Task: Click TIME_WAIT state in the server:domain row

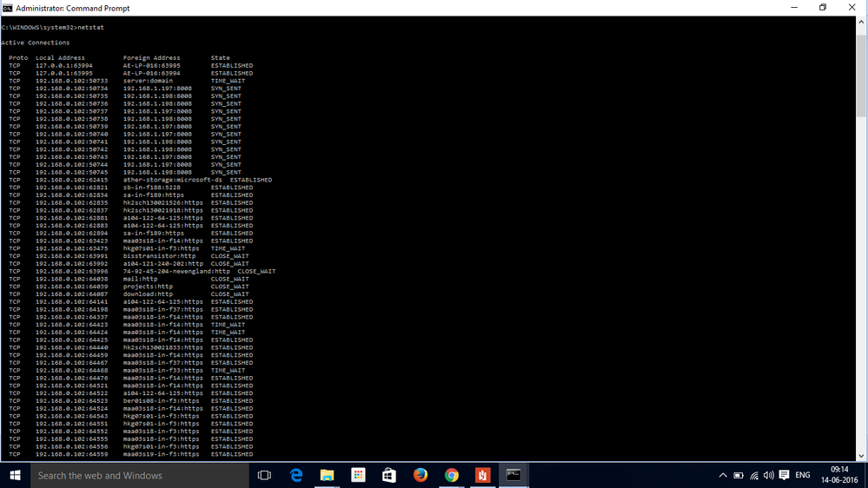Action: pyautogui.click(x=228, y=81)
